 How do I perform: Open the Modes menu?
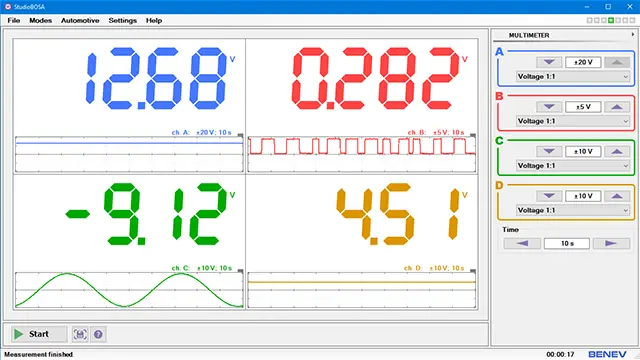click(x=40, y=20)
